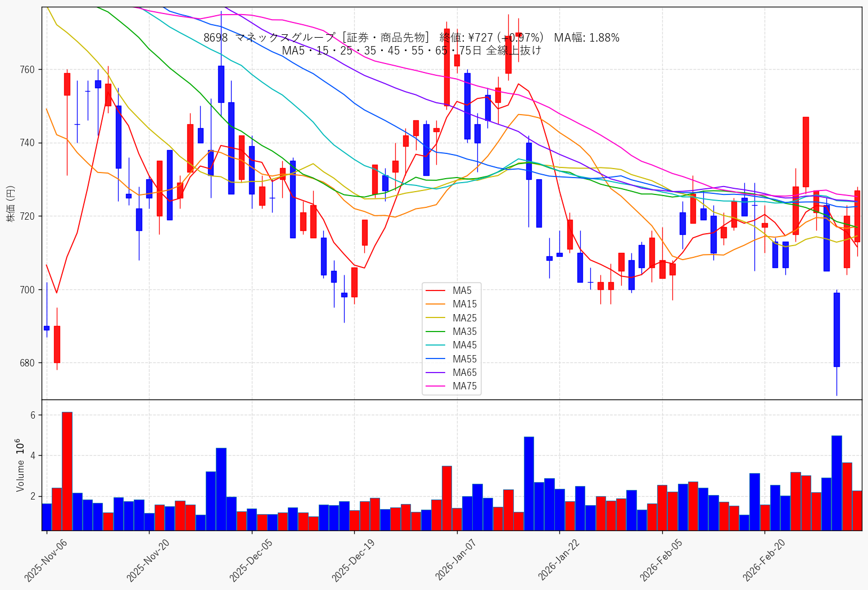
Task: Click the MA15 legend entry
Action: pyautogui.click(x=451, y=304)
